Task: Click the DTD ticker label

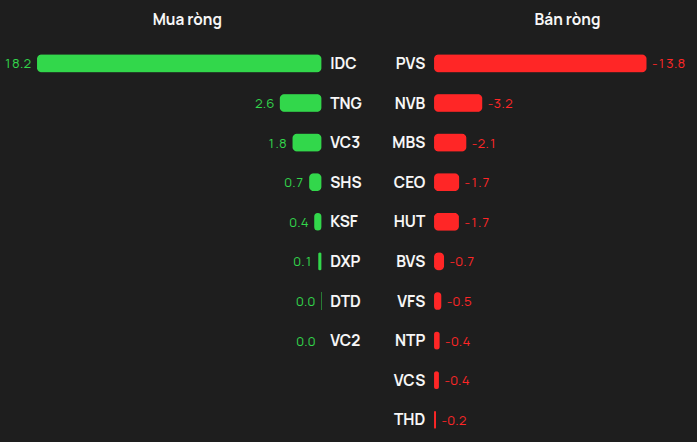Action: (x=345, y=301)
